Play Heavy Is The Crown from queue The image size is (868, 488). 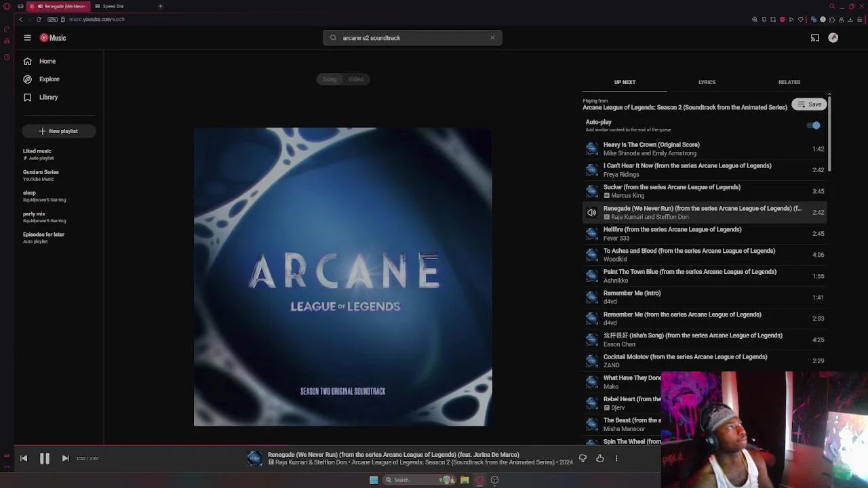click(x=705, y=148)
